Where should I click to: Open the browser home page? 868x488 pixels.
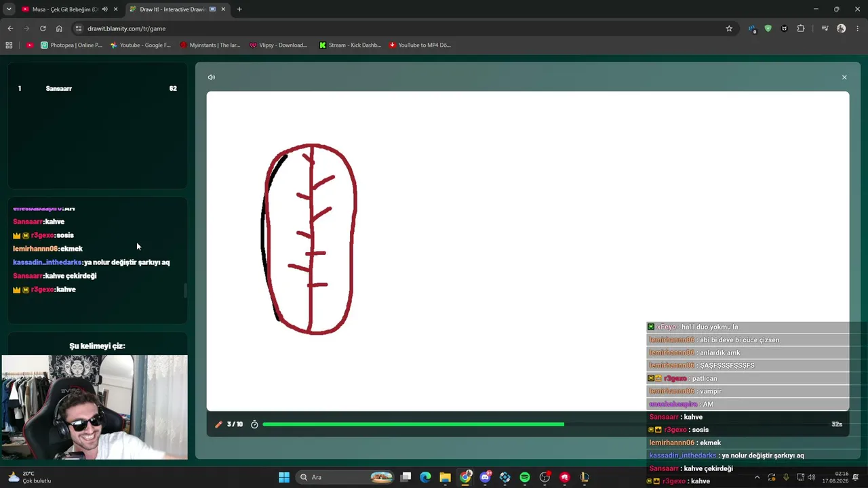point(59,28)
